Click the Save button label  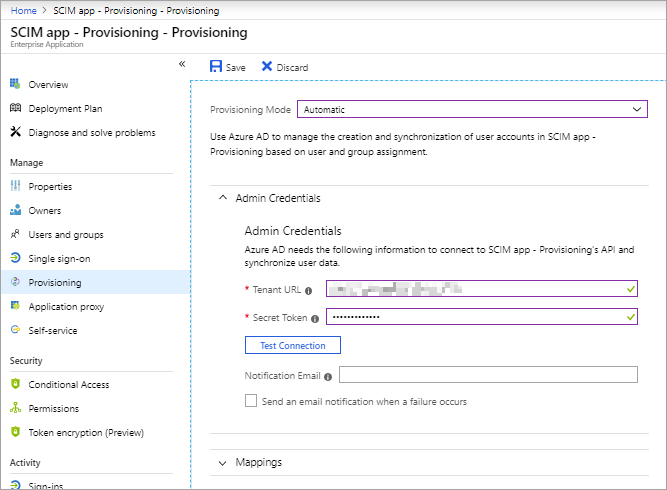point(236,68)
